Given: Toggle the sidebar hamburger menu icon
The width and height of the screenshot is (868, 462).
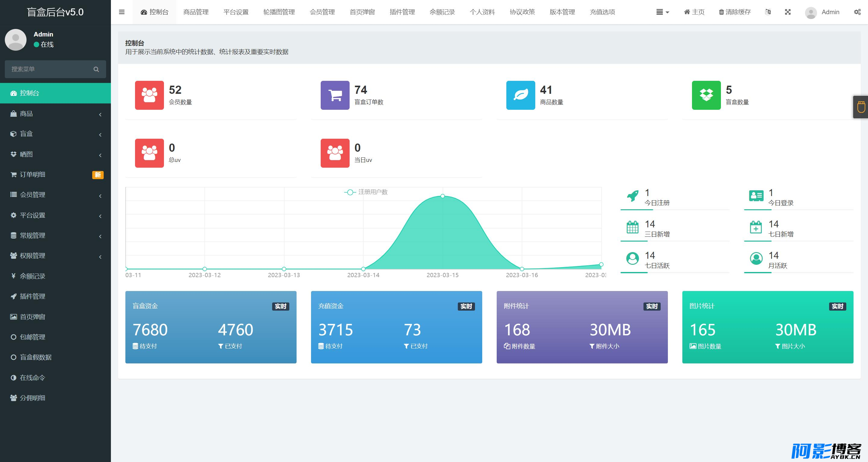Looking at the screenshot, I should pyautogui.click(x=122, y=12).
